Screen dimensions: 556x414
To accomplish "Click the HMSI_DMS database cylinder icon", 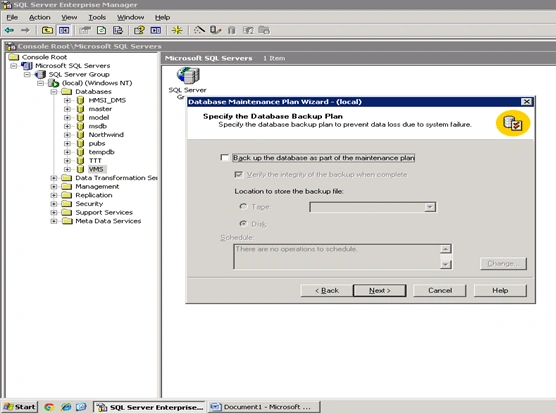I will pyautogui.click(x=80, y=100).
